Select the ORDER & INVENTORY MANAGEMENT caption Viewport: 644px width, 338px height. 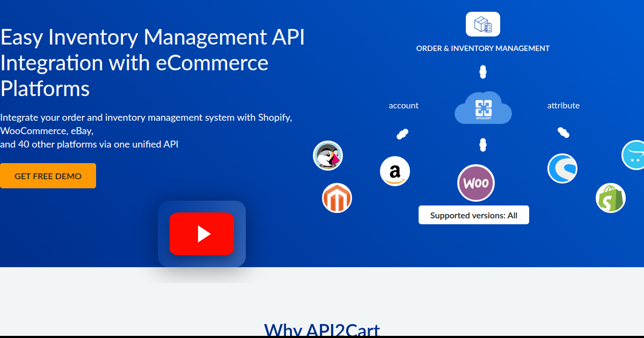(482, 48)
